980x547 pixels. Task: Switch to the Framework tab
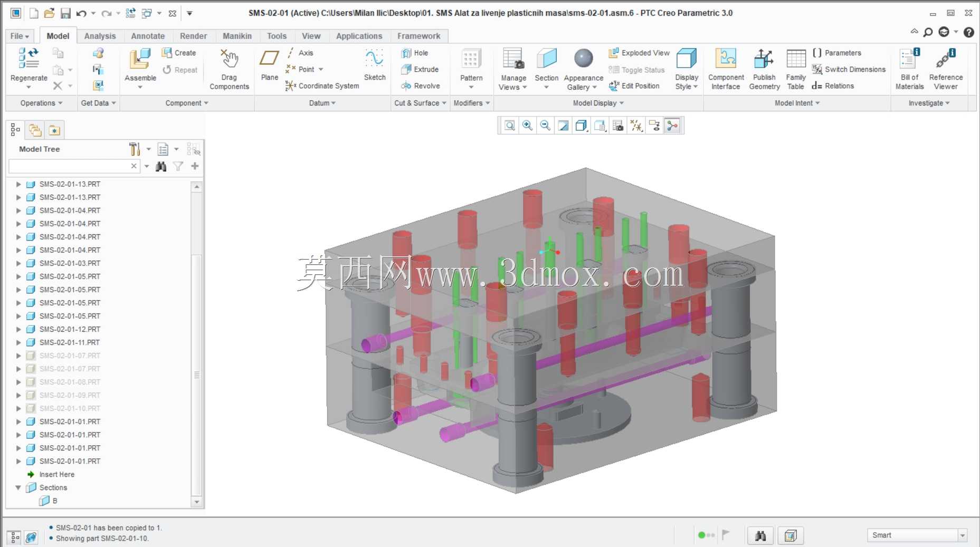coord(418,36)
